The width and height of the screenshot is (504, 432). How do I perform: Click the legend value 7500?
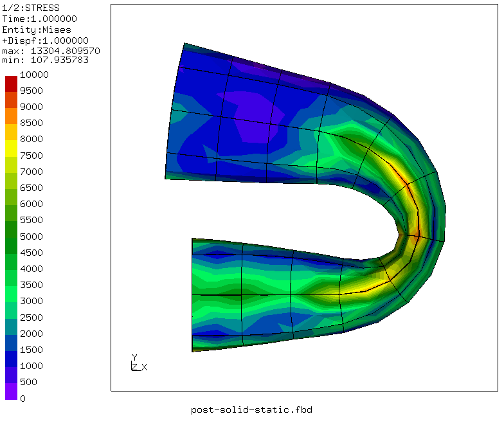click(x=31, y=156)
